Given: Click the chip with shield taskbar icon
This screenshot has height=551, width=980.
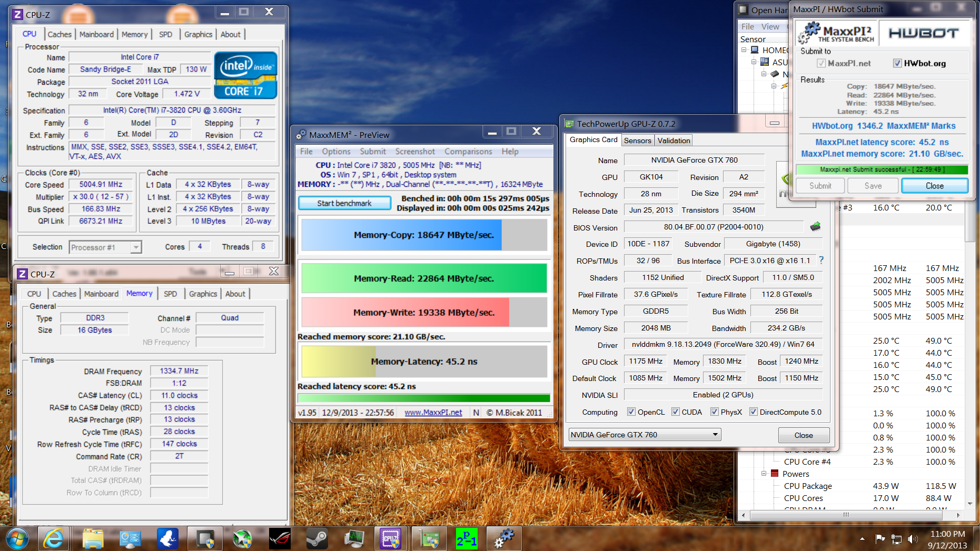Looking at the screenshot, I should pos(205,538).
